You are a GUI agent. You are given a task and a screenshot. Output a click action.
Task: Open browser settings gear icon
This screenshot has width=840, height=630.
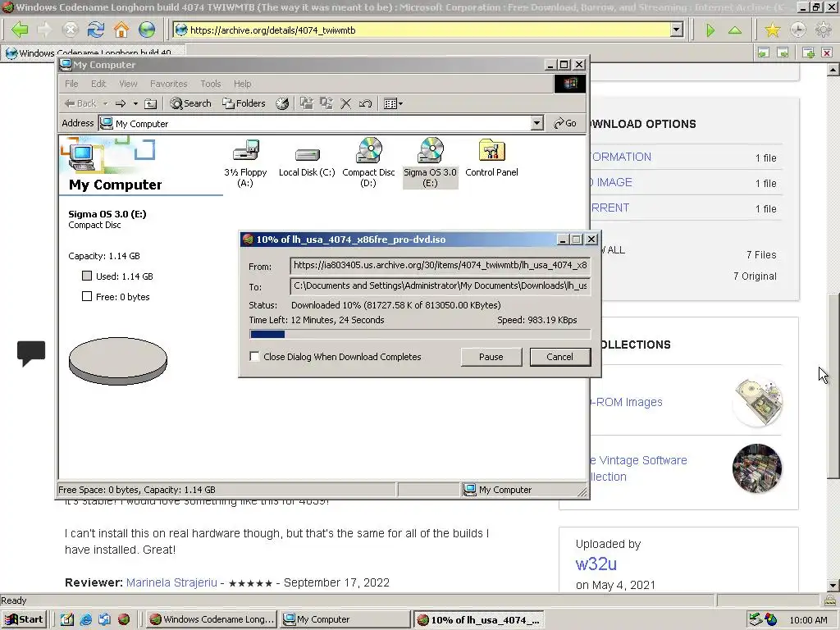pyautogui.click(x=824, y=30)
